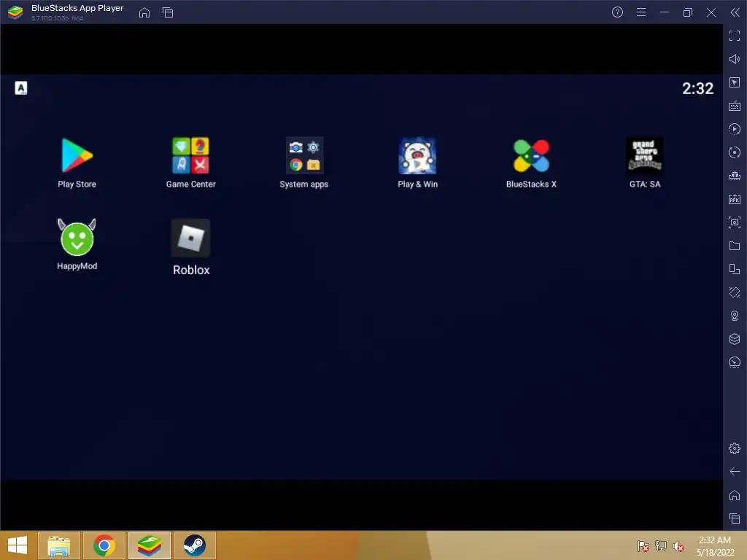Open Play & Win app
Image resolution: width=747 pixels, height=560 pixels.
[x=417, y=156]
